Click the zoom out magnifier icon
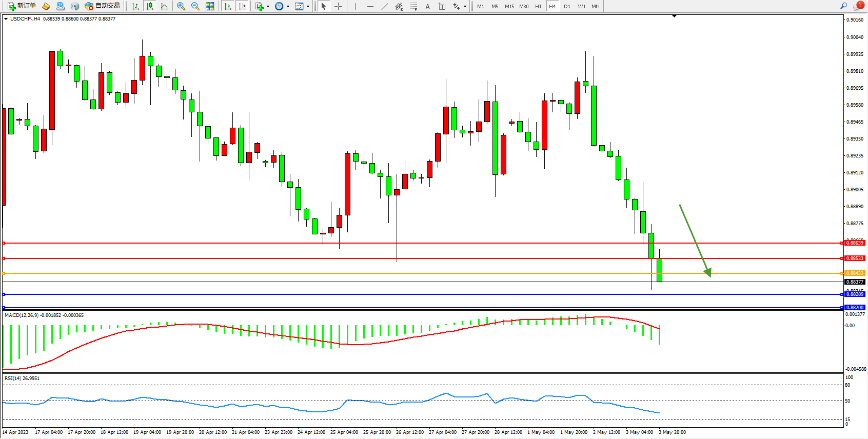868x439 pixels. [195, 6]
